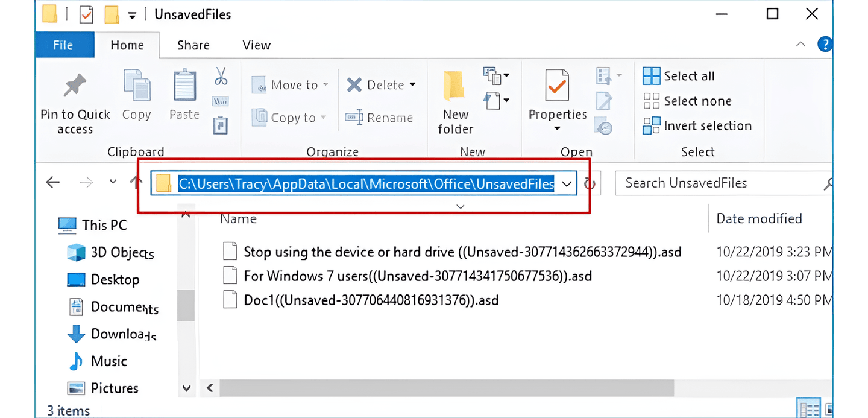Screen dimensions: 868x418
Task: Select the Doc1 unsaved .asd file
Action: coord(371,300)
